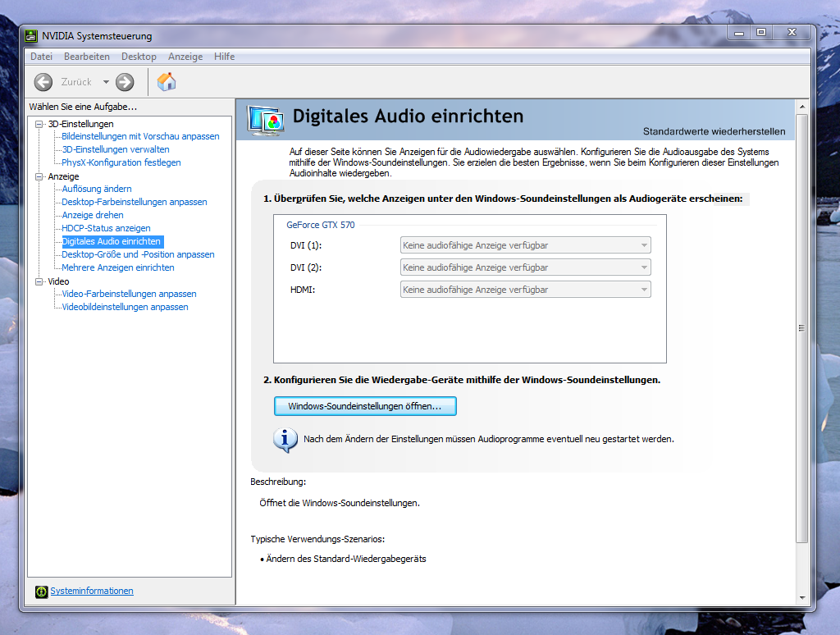The width and height of the screenshot is (840, 635).
Task: Collapse the 3D-Einstellungen tree node
Action: (x=39, y=125)
